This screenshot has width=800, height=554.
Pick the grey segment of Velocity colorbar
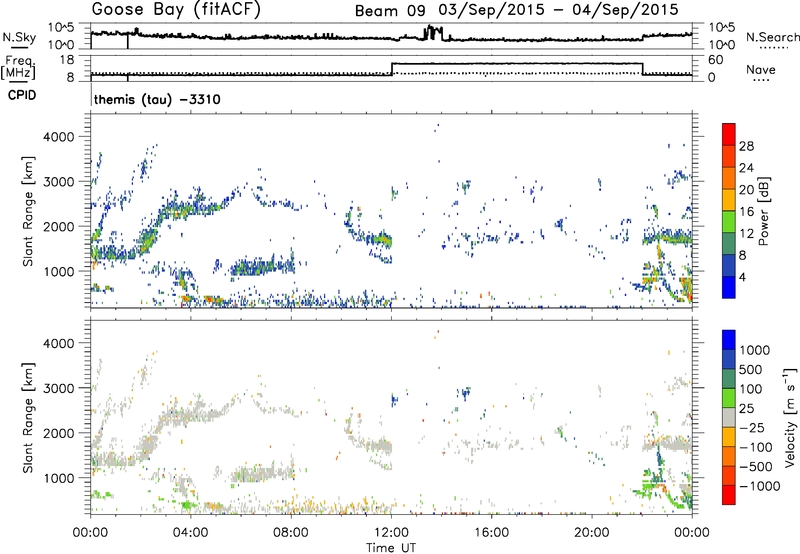[729, 417]
